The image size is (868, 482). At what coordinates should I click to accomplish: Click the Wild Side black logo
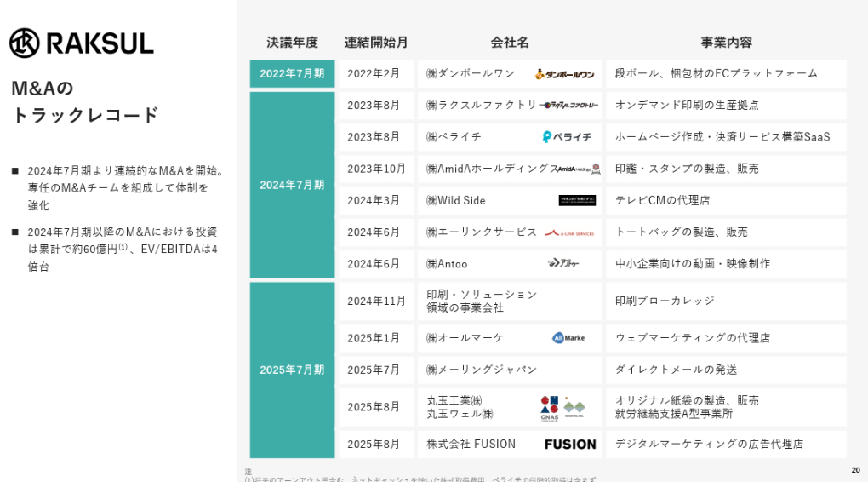click(577, 201)
